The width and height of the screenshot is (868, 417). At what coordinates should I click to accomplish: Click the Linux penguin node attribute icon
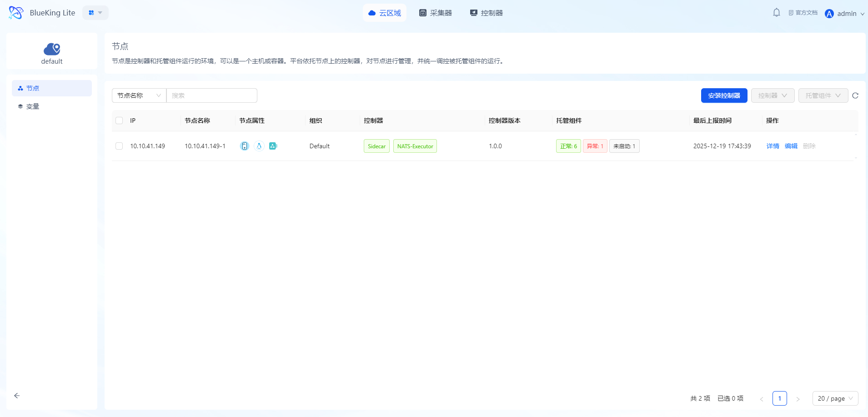click(x=259, y=146)
